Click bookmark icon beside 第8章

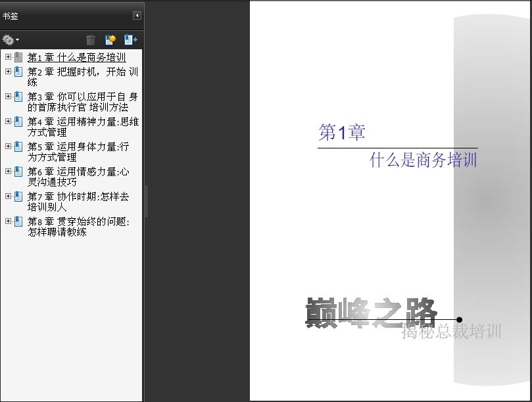pyautogui.click(x=18, y=221)
